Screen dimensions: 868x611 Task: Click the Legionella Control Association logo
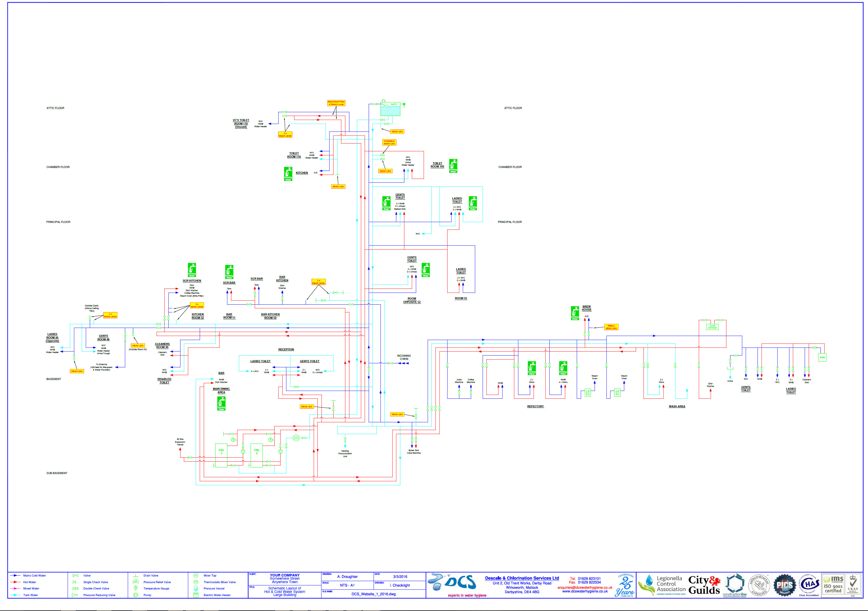coord(662,585)
